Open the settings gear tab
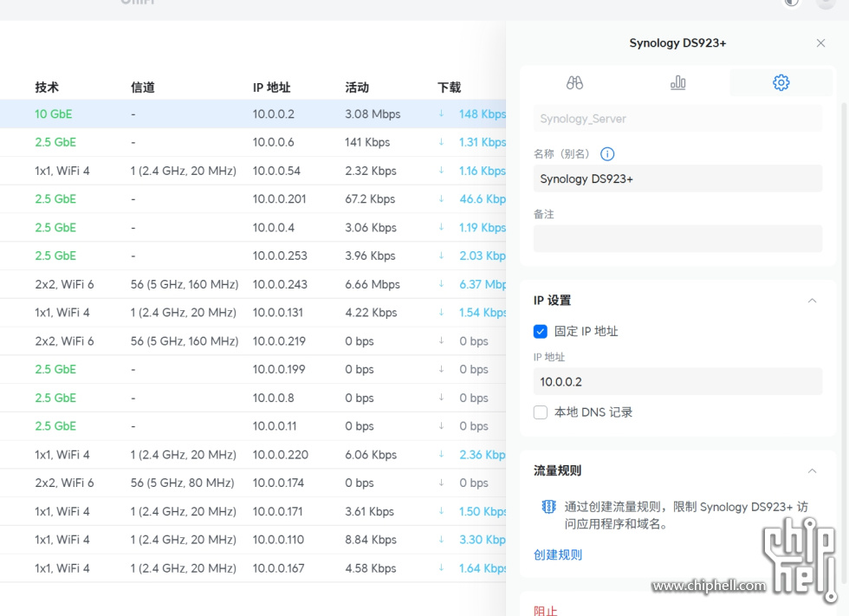The image size is (849, 616). 781,83
